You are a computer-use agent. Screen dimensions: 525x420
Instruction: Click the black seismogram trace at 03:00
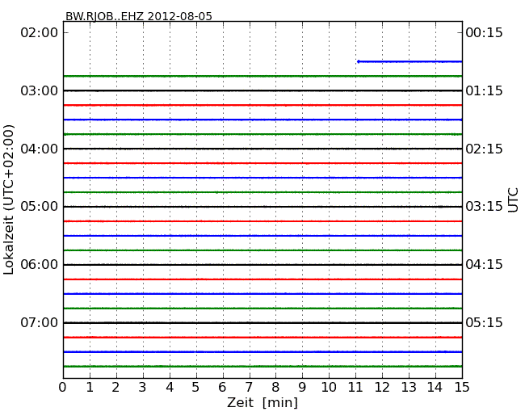point(262,90)
